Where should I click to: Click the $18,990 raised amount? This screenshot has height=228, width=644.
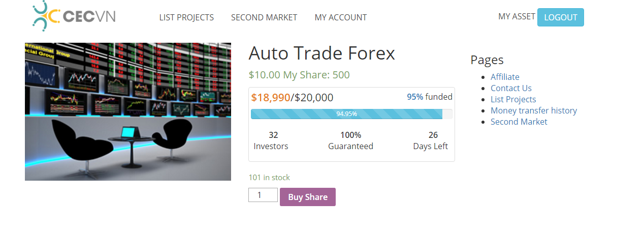[x=271, y=97]
